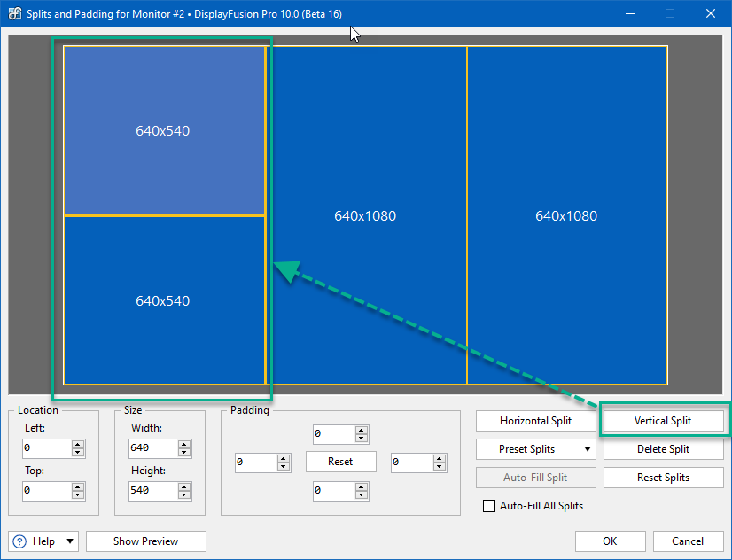Image resolution: width=732 pixels, height=560 pixels.
Task: Decrease Location Top value with down arrow
Action: point(78,495)
